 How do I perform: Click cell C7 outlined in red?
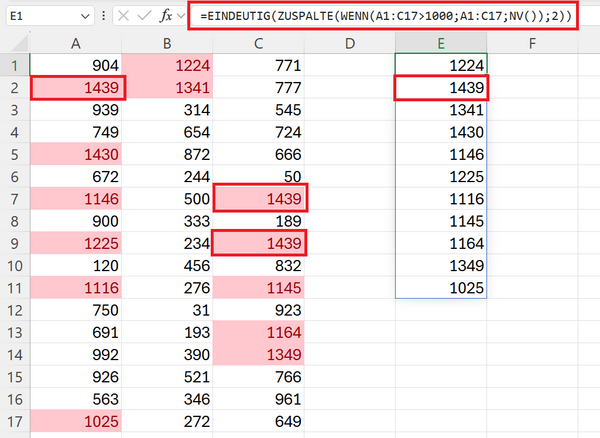[260, 199]
